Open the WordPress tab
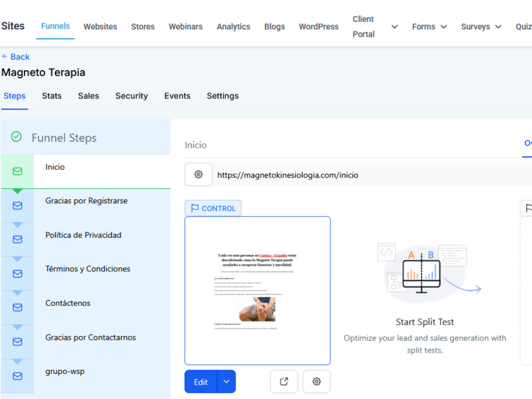This screenshot has width=532, height=399. pos(319,27)
